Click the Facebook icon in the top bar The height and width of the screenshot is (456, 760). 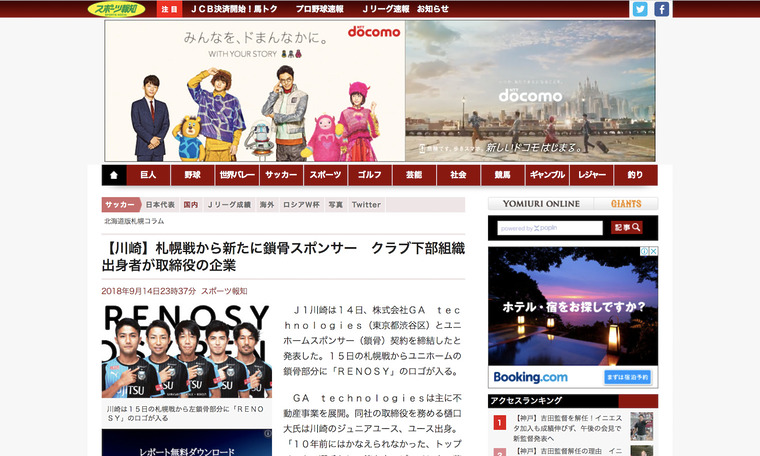[x=661, y=9]
